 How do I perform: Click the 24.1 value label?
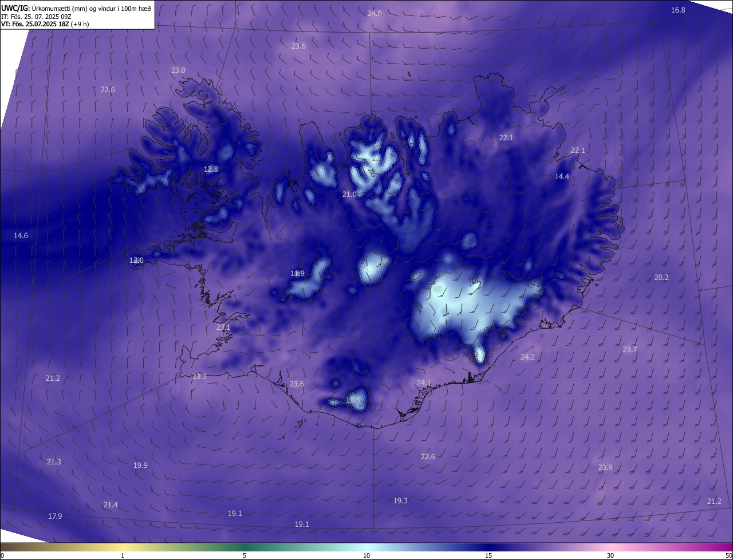pos(423,382)
